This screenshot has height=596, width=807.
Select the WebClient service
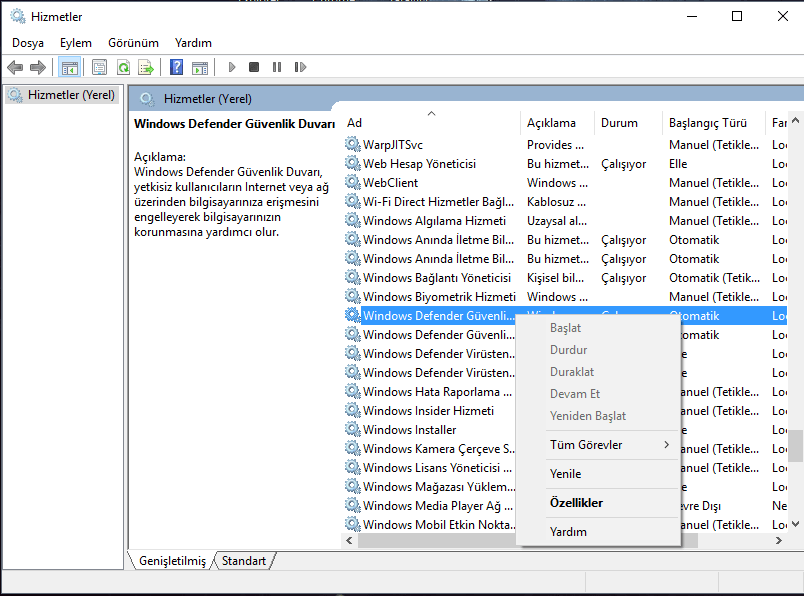pos(565,183)
